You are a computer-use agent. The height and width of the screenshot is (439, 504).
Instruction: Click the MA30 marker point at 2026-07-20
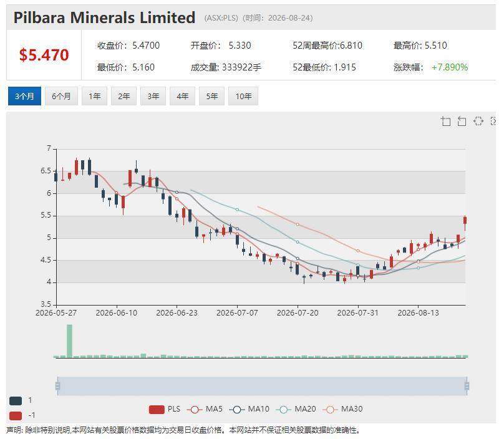tap(298, 224)
